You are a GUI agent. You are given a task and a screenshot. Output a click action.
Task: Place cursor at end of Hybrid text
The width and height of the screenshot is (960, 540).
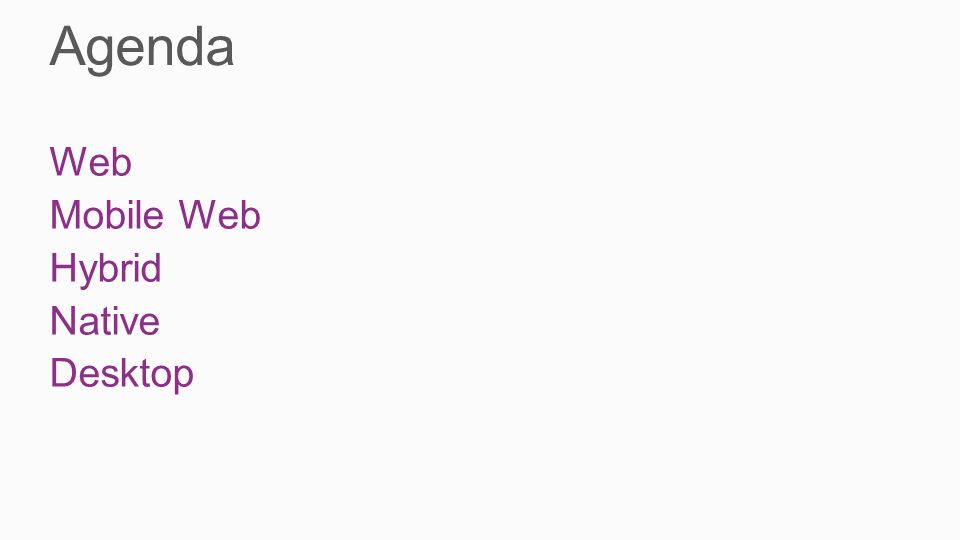coord(162,270)
